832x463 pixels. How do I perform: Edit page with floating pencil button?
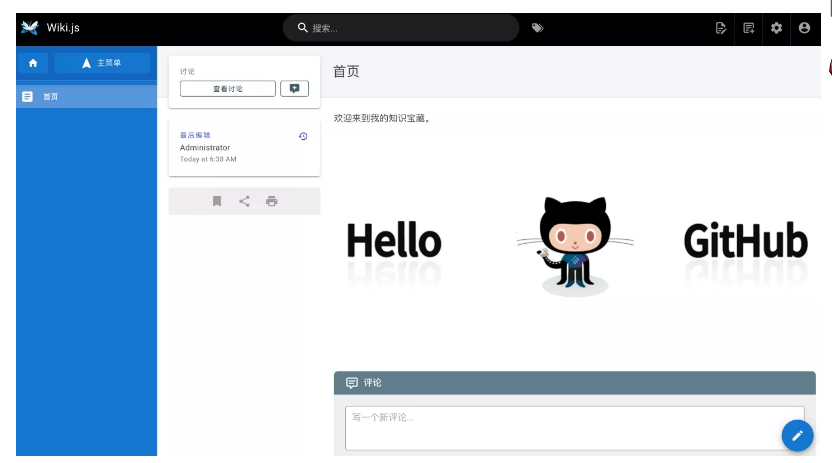pyautogui.click(x=797, y=435)
